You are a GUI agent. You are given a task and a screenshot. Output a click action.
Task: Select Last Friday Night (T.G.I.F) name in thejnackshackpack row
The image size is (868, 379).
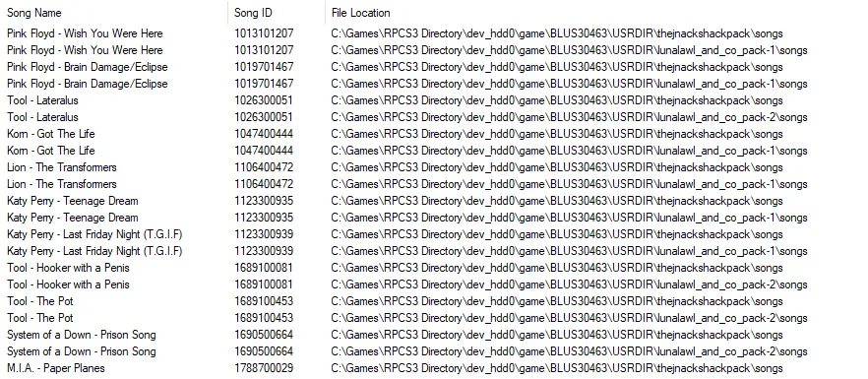94,234
